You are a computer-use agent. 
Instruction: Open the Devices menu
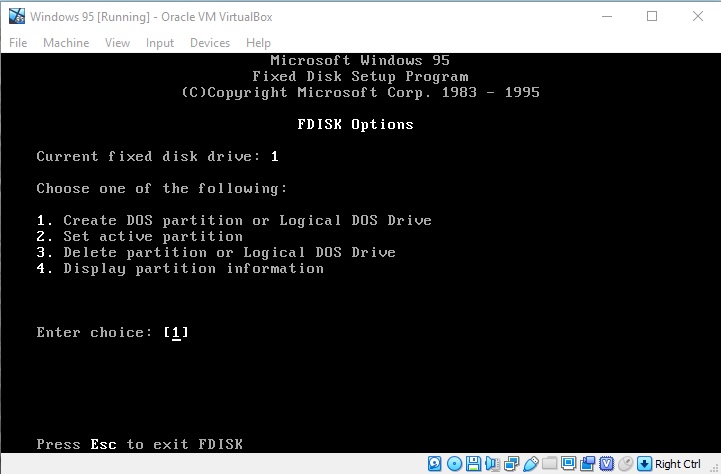point(210,43)
